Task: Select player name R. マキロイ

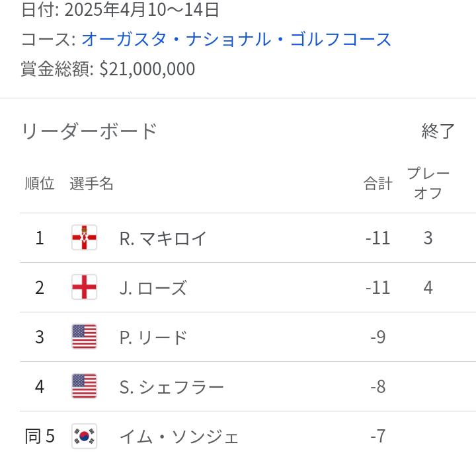Action: tap(163, 238)
